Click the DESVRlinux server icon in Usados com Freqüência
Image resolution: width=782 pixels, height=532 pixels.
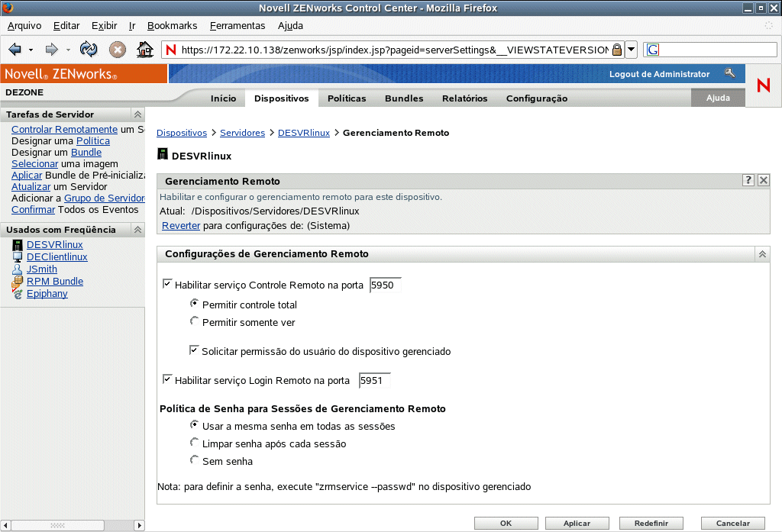18,245
